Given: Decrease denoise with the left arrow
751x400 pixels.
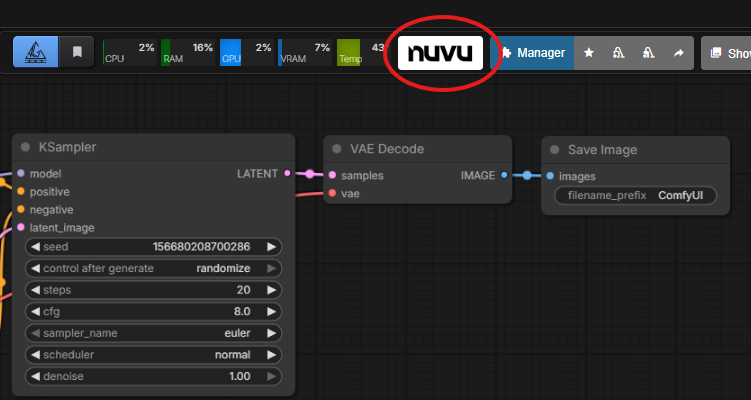Looking at the screenshot, I should point(35,376).
